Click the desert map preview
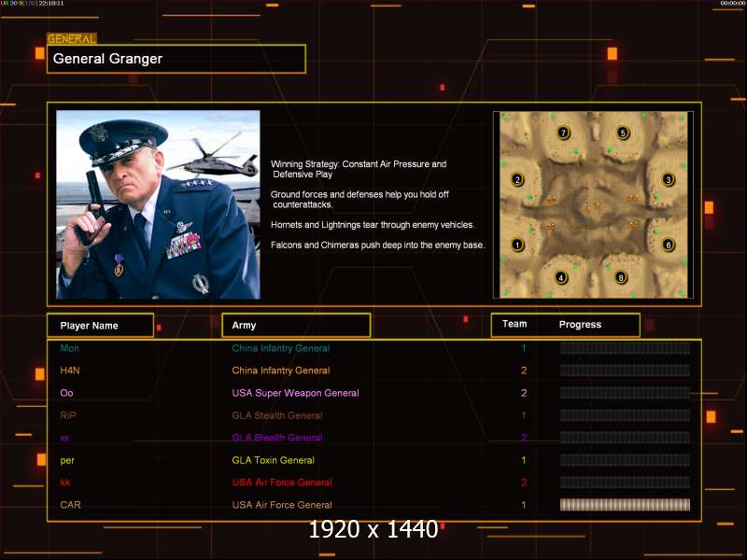This screenshot has width=747, height=560. tap(594, 204)
